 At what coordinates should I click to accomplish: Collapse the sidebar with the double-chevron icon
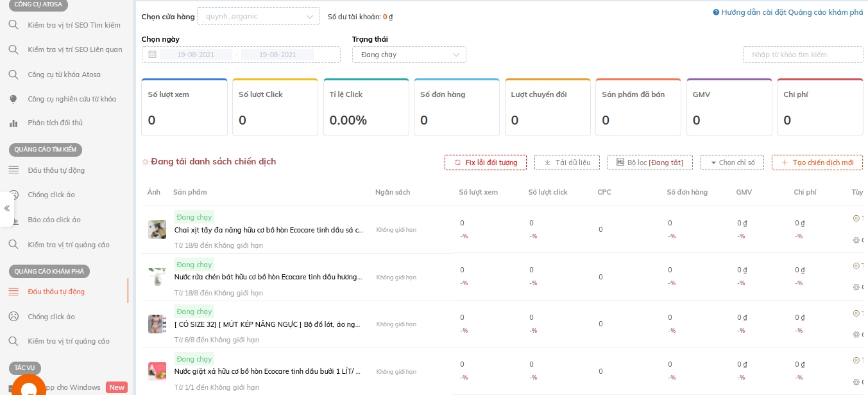pos(7,208)
